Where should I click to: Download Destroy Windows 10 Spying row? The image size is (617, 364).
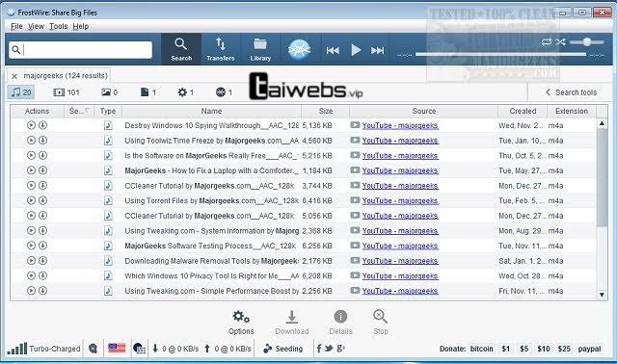point(42,125)
